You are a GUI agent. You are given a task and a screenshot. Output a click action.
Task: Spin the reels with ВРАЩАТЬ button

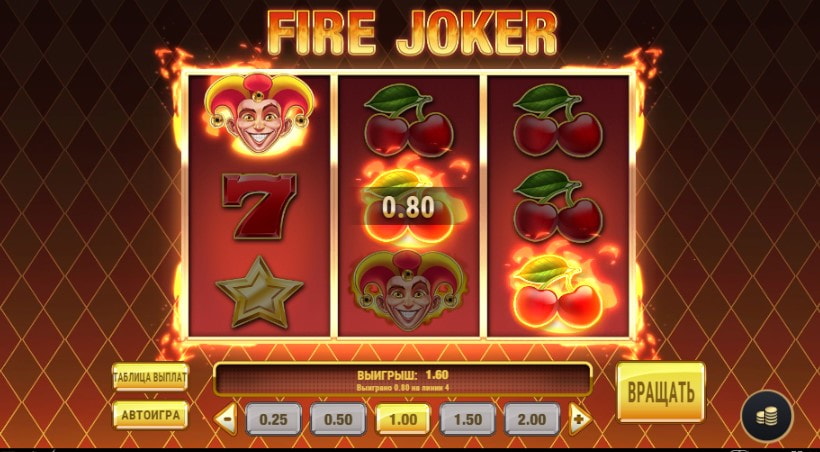660,392
